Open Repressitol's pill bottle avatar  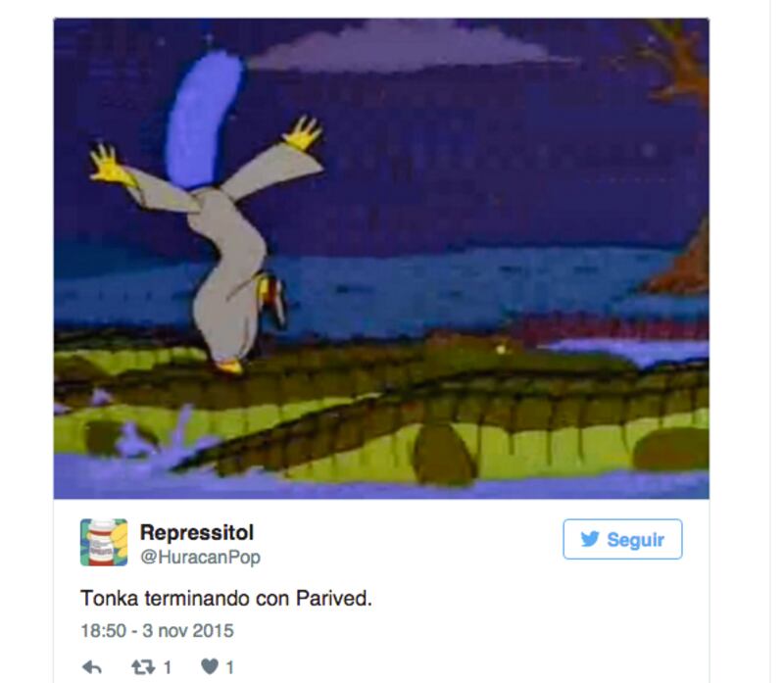pyautogui.click(x=104, y=543)
